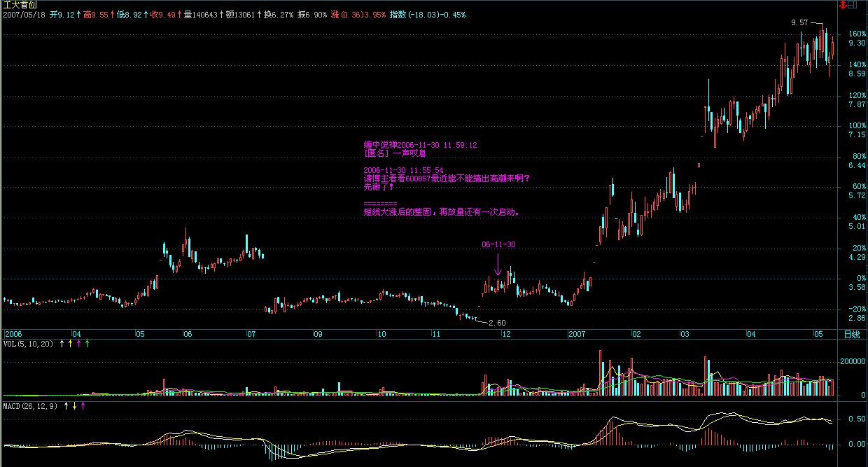The image size is (868, 467).
Task: Click the magenta arrow in the MACD header
Action: 83,405
